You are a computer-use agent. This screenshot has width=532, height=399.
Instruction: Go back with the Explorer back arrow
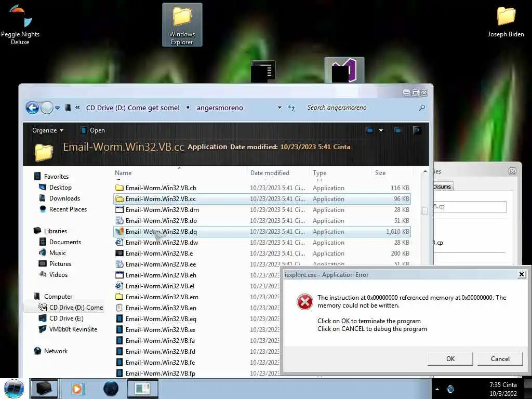[x=33, y=108]
